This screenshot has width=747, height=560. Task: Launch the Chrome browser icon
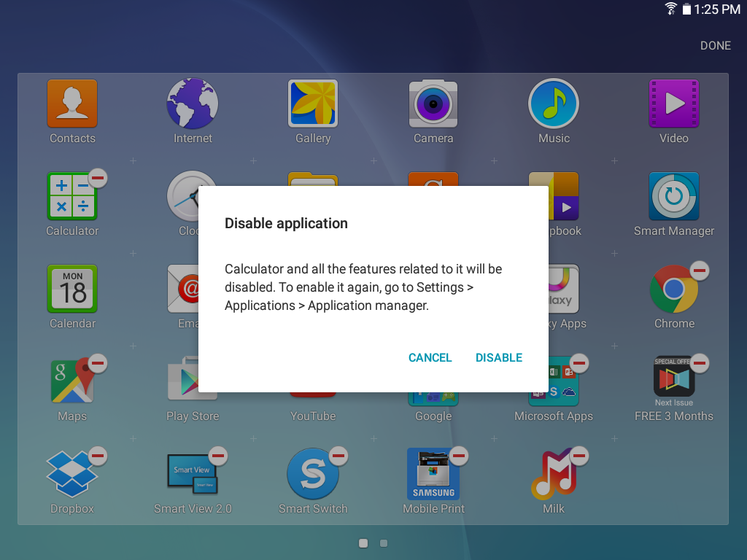[x=673, y=289]
